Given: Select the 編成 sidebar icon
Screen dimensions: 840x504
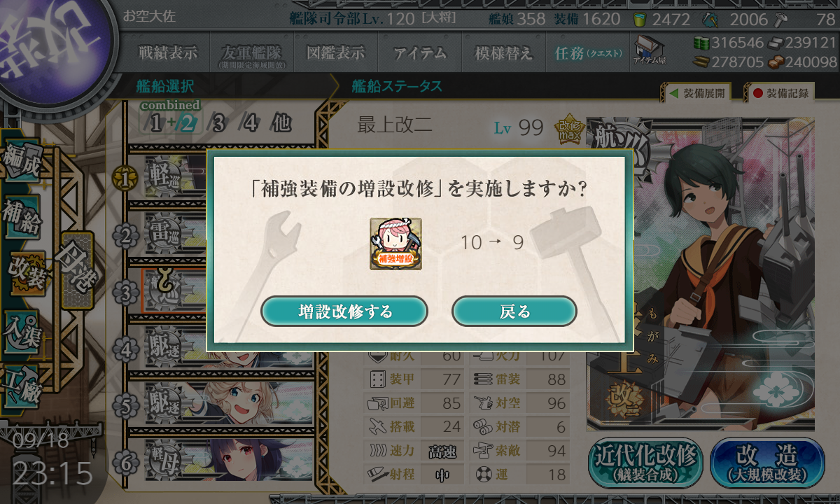Looking at the screenshot, I should [22, 165].
